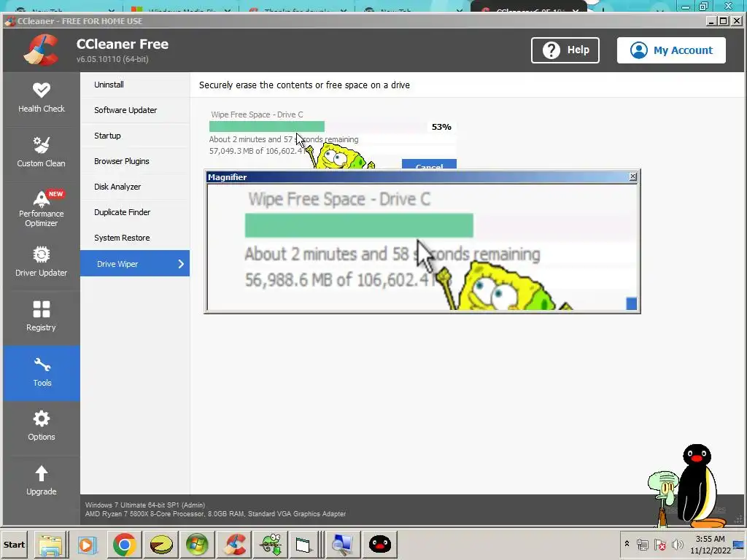Screen dimensions: 747x560
Task: Open File Explorer from the taskbar
Action: [x=50, y=544]
